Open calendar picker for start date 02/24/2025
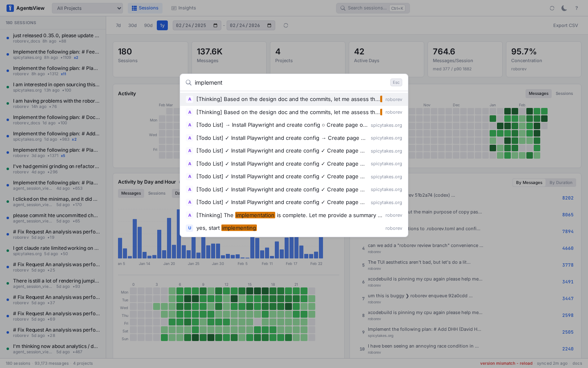The image size is (588, 368). (x=216, y=25)
